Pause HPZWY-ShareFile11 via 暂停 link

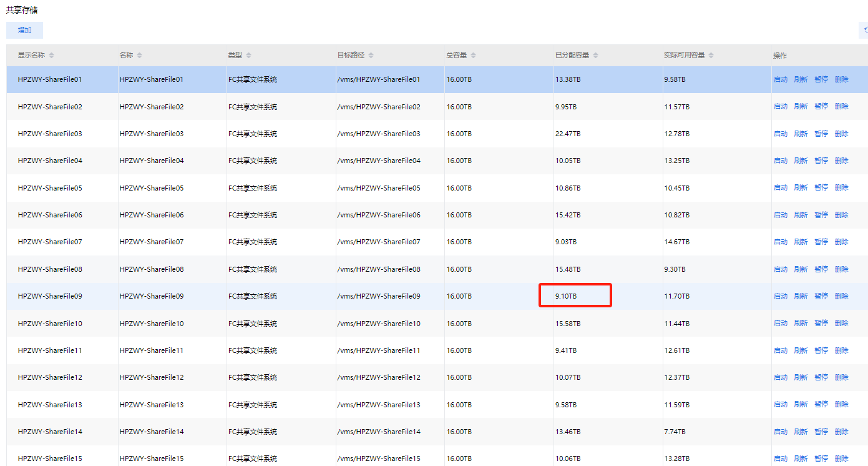pos(821,350)
